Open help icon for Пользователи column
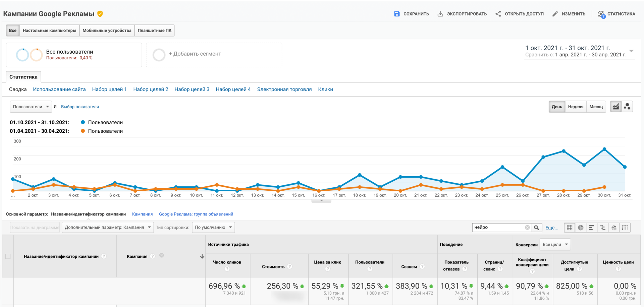 [370, 269]
